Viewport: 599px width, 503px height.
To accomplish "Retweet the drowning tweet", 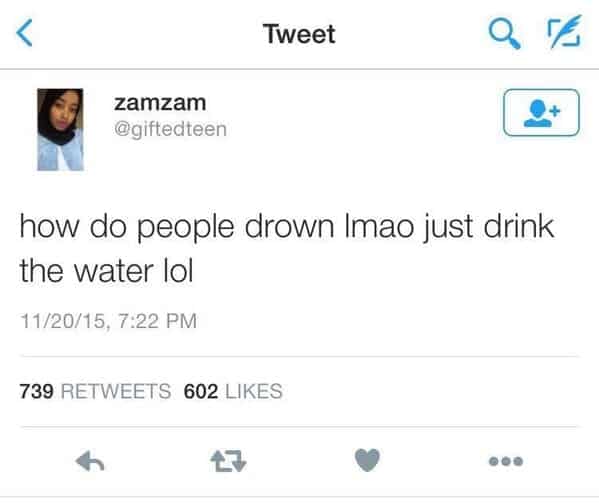I will click(228, 461).
